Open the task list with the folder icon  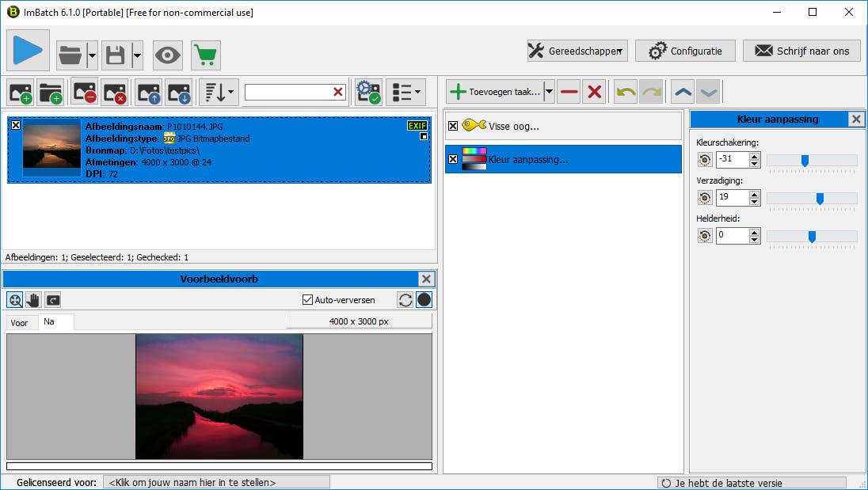(70, 55)
